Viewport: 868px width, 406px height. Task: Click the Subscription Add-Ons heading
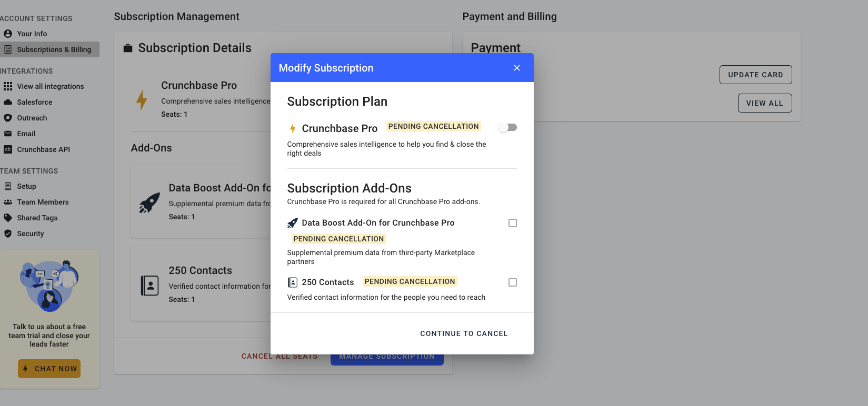tap(350, 188)
